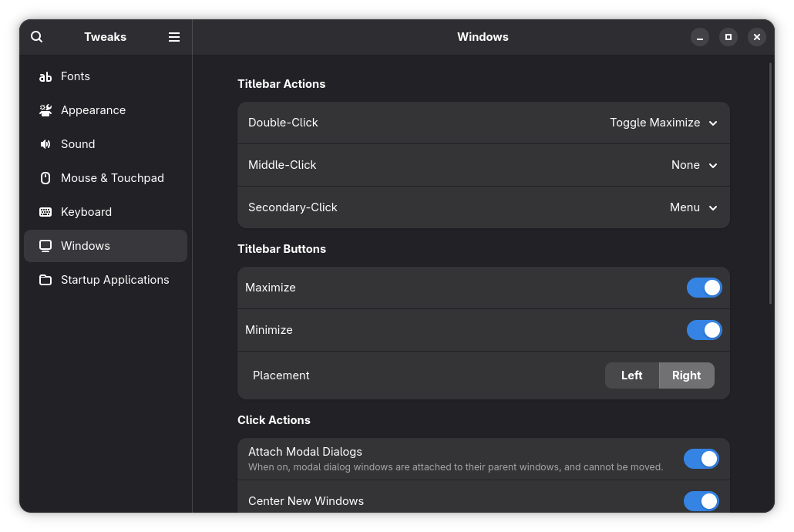
Task: Click the 'Titlebar Buttons' heading
Action: tap(281, 249)
